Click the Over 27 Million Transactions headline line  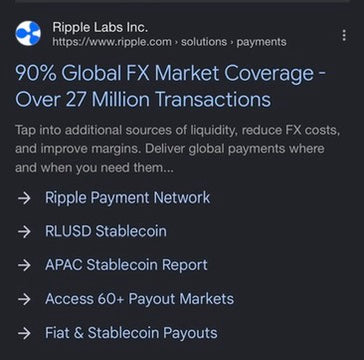click(x=143, y=99)
